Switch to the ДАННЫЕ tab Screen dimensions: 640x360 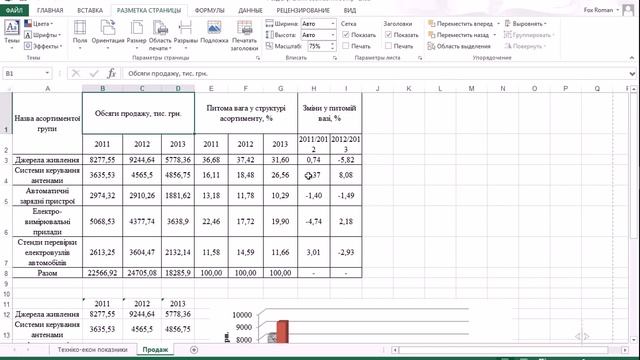pos(250,10)
